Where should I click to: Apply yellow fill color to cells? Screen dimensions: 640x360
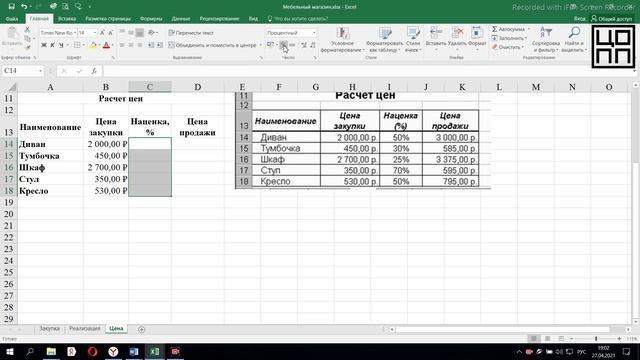93,45
